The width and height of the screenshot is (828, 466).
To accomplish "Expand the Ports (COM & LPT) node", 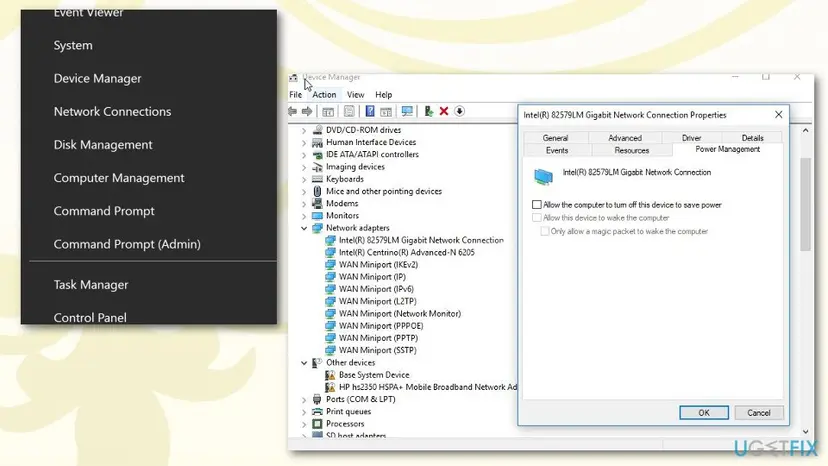I will 304,399.
